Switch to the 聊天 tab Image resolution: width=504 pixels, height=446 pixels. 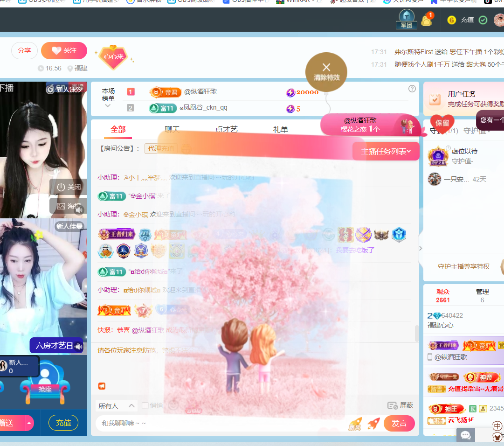[172, 130]
